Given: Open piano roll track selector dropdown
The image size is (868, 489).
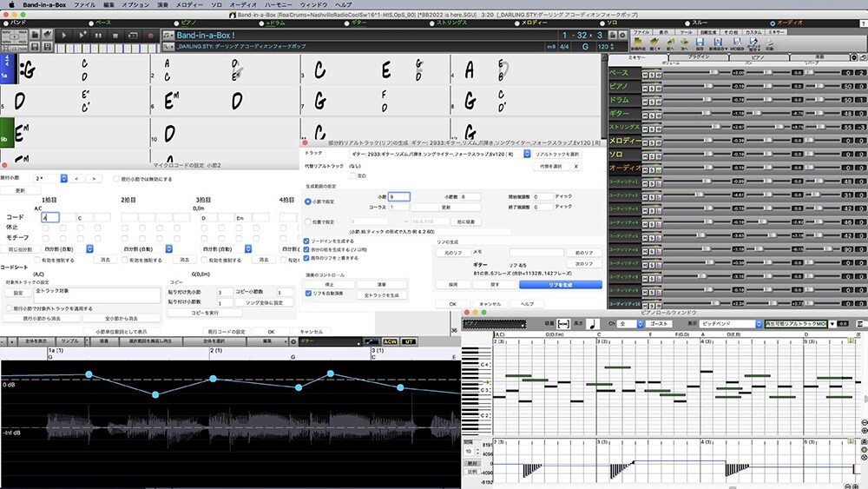Looking at the screenshot, I should 495,324.
